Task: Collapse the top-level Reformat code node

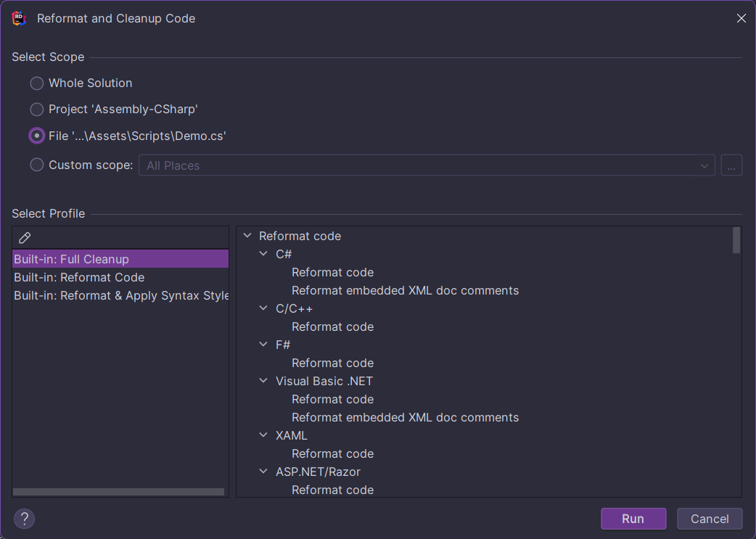Action: tap(247, 236)
